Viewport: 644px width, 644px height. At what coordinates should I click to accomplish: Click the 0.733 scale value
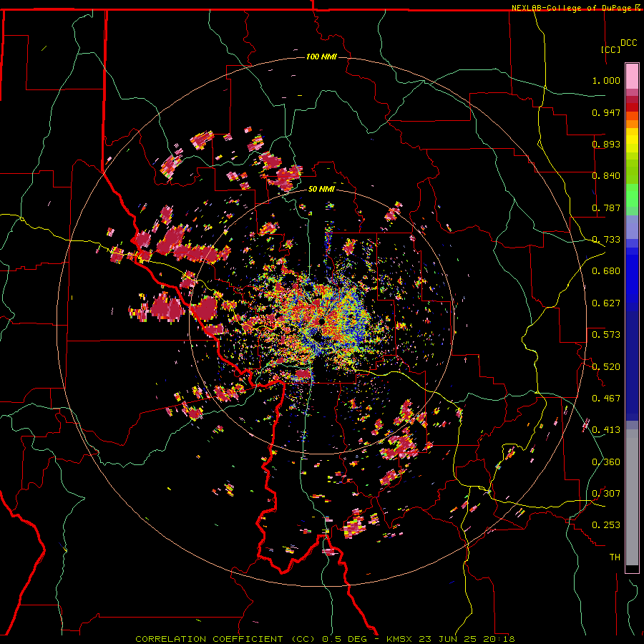606,240
